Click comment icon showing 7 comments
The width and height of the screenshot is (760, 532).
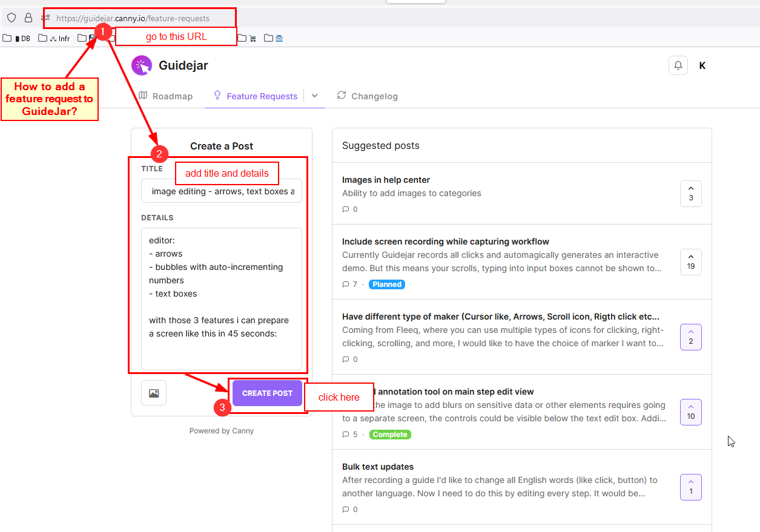click(x=346, y=284)
